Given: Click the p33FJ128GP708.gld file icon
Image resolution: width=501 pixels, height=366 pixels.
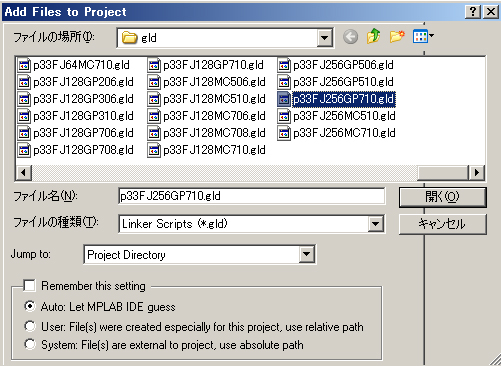Looking at the screenshot, I should click(24, 150).
